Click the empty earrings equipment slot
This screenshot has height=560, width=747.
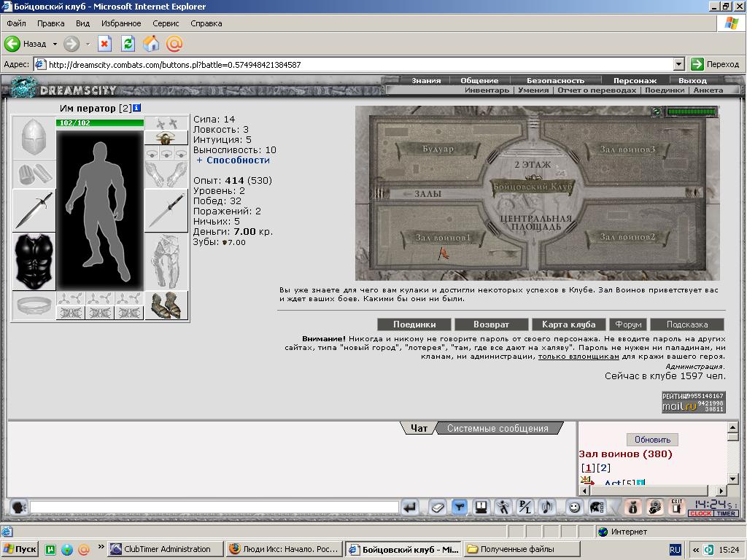click(166, 123)
